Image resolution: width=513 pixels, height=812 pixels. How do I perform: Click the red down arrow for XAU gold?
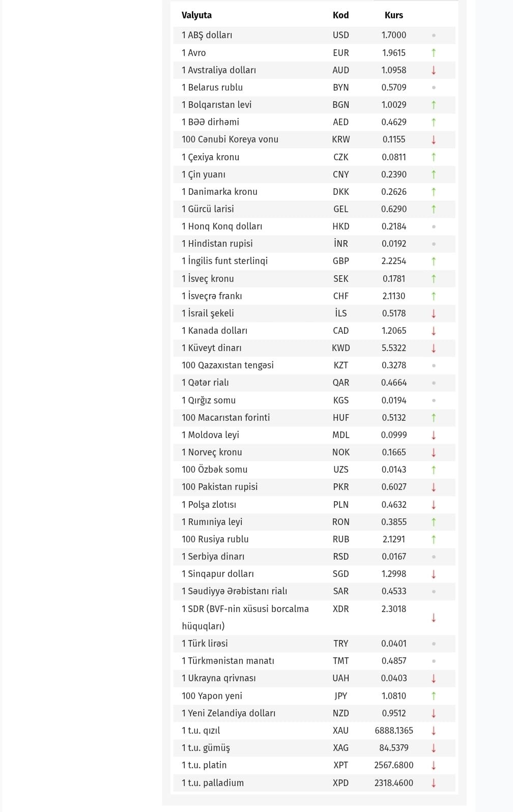tap(434, 731)
